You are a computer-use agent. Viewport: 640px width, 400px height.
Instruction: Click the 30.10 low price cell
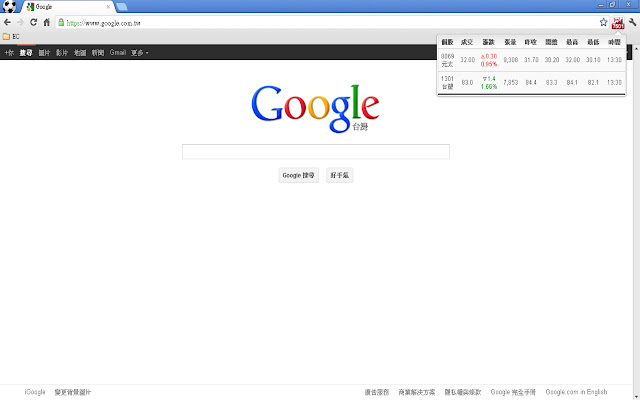click(x=593, y=60)
